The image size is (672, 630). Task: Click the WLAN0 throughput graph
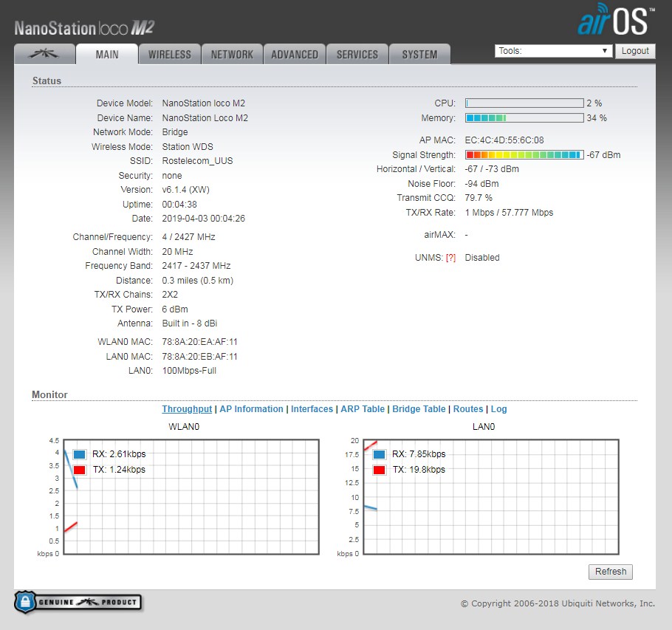coord(191,497)
